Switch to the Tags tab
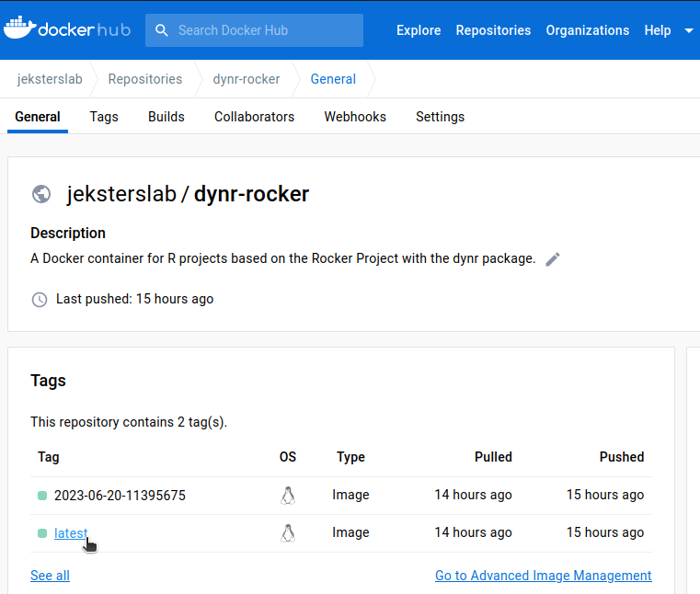The width and height of the screenshot is (700, 594). click(x=104, y=117)
